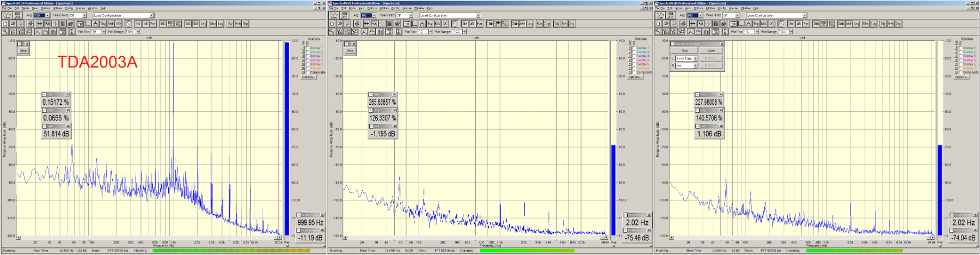Viewport: 980px width, 255px height.
Task: Click the Hz icon in the left window
Action: click(x=138, y=24)
